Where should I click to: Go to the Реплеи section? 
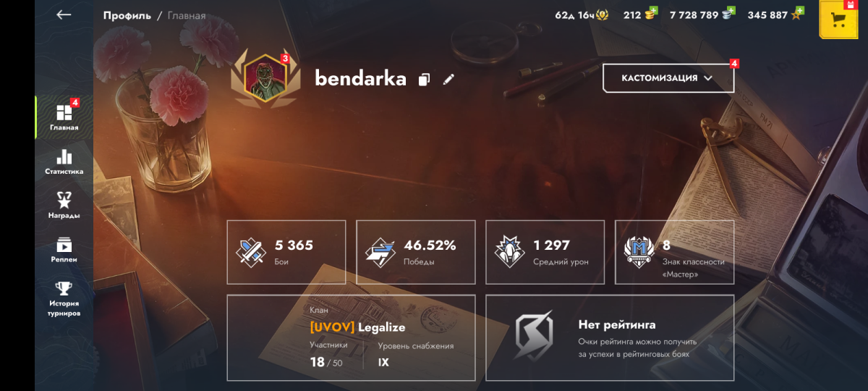[64, 250]
